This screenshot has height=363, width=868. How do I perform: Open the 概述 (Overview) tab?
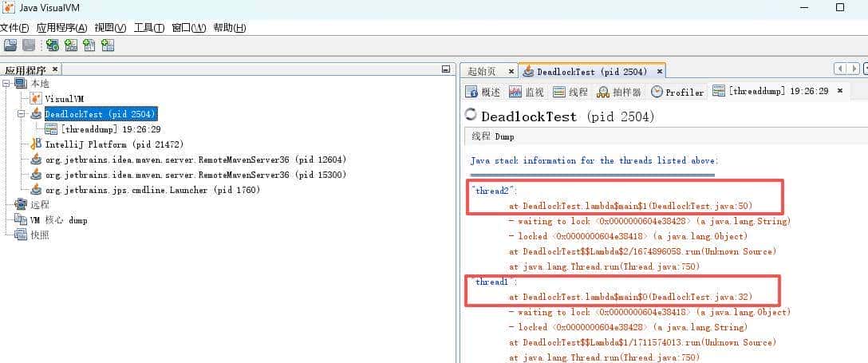click(483, 93)
